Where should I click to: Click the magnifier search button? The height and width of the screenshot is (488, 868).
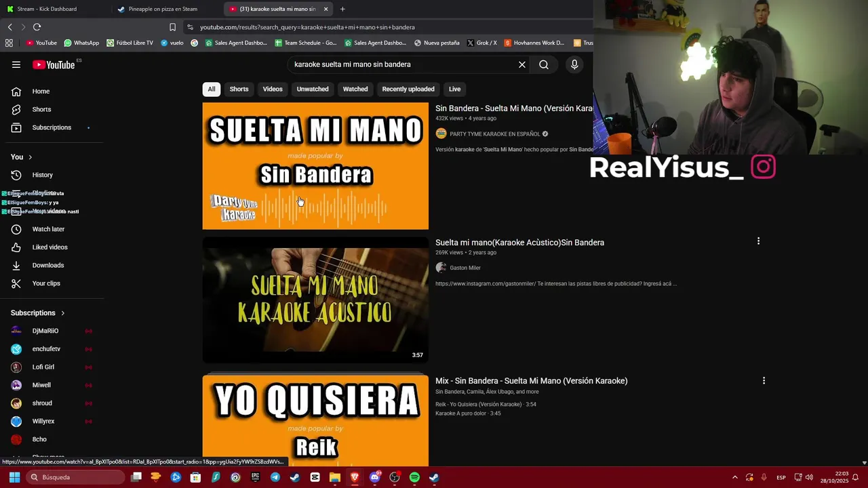[x=544, y=64]
